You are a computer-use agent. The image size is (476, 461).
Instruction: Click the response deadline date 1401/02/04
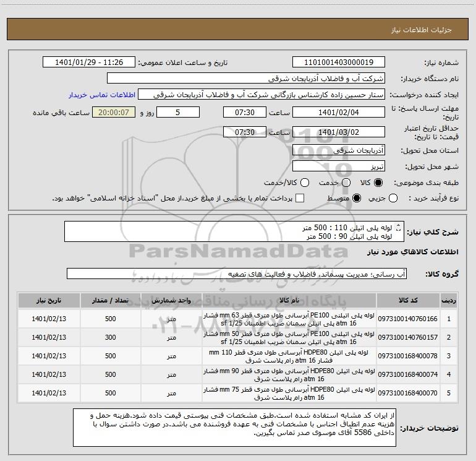coord(339,112)
